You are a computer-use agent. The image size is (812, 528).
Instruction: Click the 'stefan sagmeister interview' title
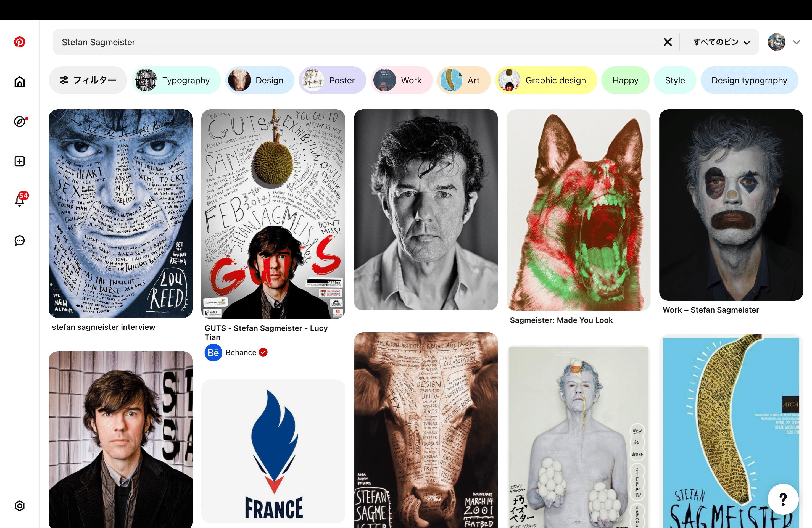tap(103, 327)
